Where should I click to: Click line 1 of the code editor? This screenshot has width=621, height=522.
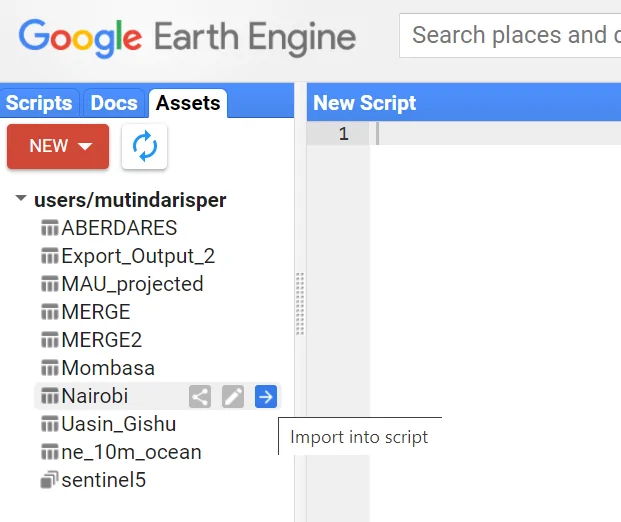click(x=495, y=133)
